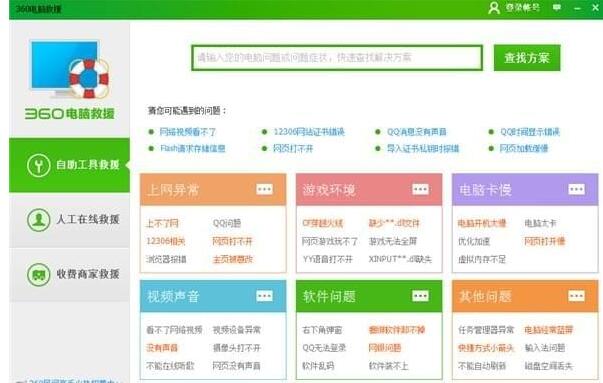Open 不能在线听歌 in 视频声音 card

[170, 366]
